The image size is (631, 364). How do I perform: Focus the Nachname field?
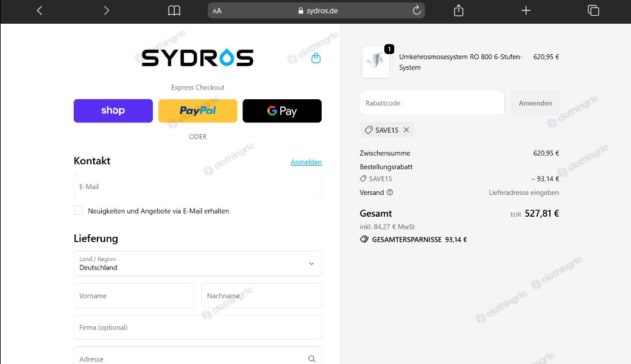[261, 296]
